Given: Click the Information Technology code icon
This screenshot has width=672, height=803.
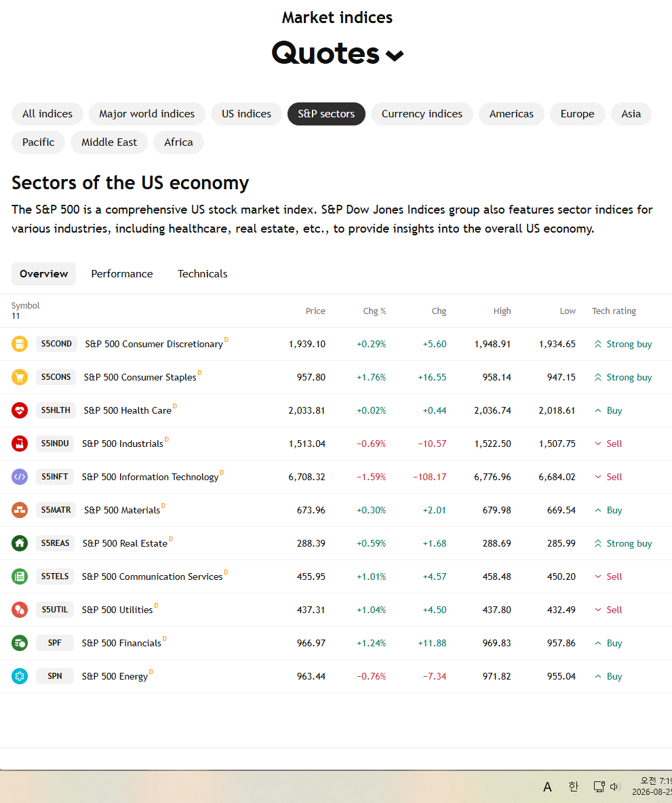Looking at the screenshot, I should pos(20,477).
